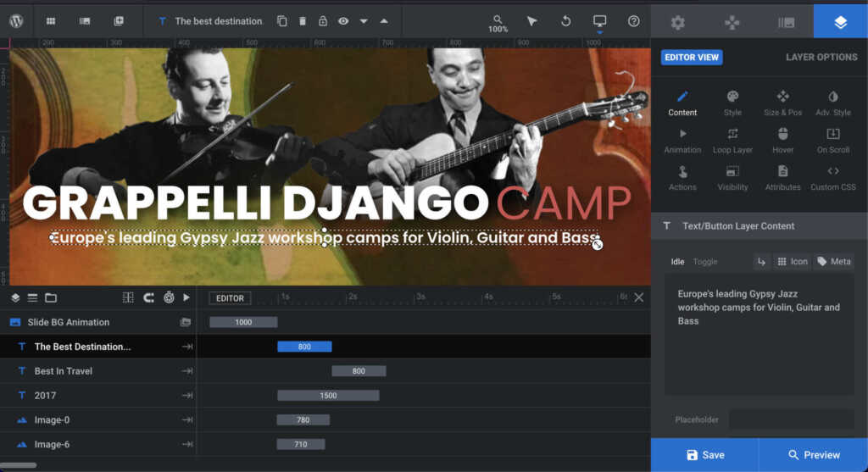Click the line break arrow icon button
868x472 pixels.
click(x=762, y=262)
